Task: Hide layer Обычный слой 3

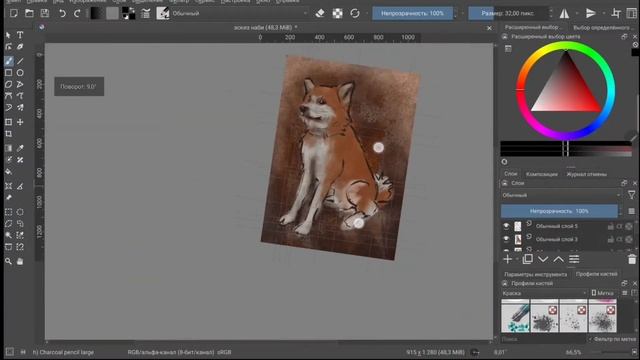Action: pos(506,239)
